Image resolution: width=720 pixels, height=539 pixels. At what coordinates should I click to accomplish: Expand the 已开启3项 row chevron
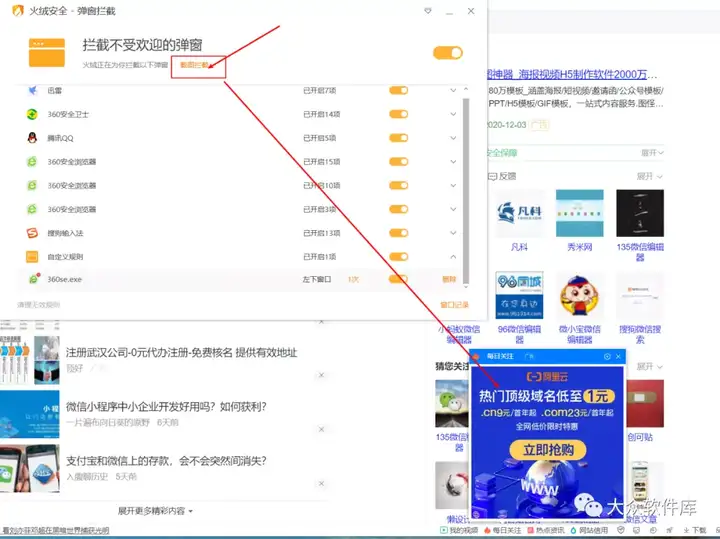click(453, 209)
